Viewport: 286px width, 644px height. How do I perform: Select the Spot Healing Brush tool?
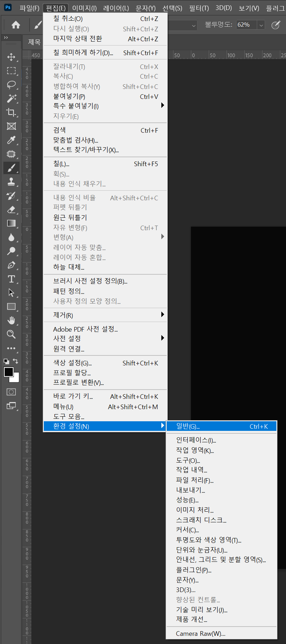click(x=11, y=154)
